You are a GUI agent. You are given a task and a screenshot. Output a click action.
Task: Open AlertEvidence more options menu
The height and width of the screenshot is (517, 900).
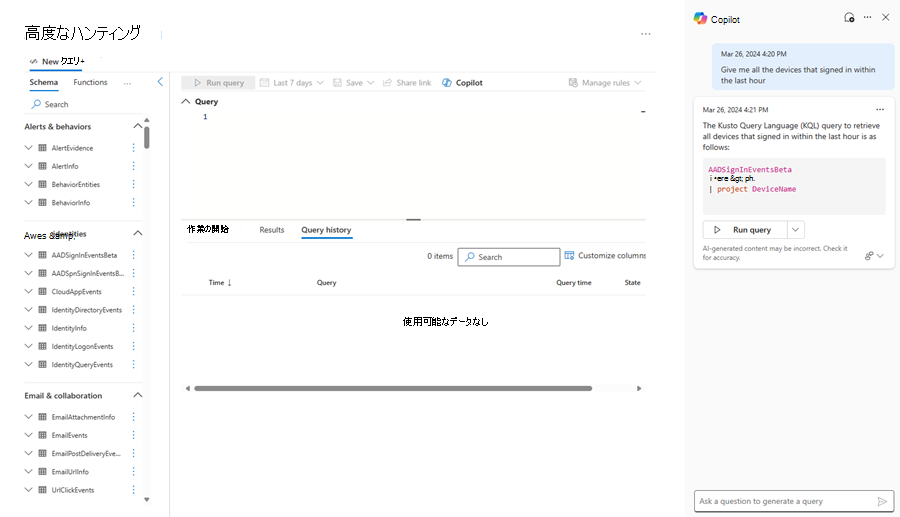pos(134,147)
